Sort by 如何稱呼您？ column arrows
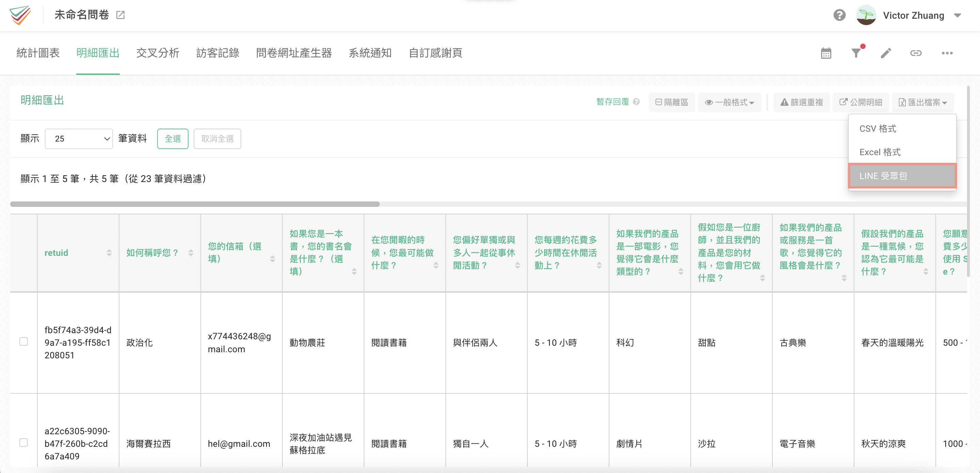The height and width of the screenshot is (473, 980). click(191, 253)
